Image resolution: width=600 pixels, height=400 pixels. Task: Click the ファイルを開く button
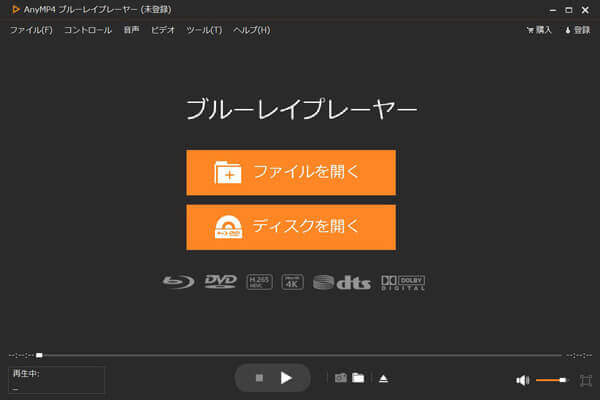290,173
